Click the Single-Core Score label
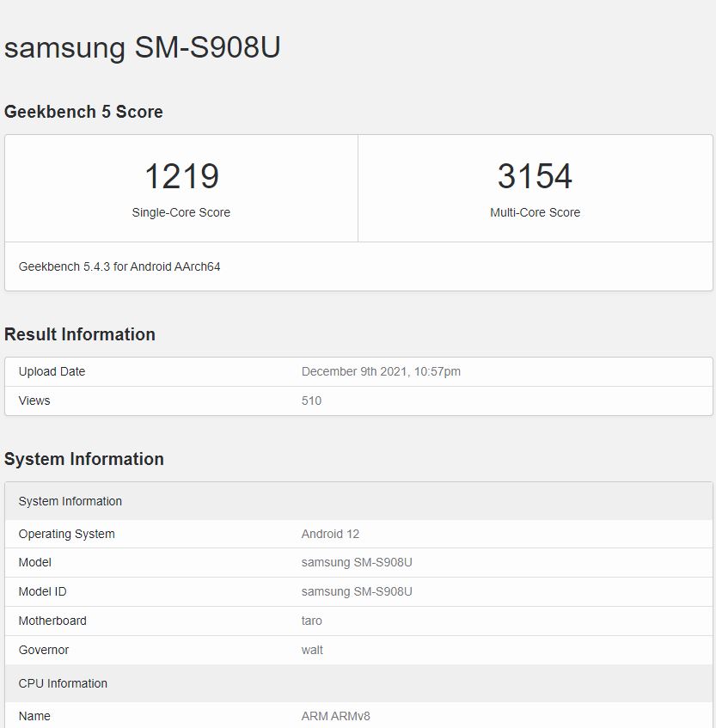 [x=181, y=212]
